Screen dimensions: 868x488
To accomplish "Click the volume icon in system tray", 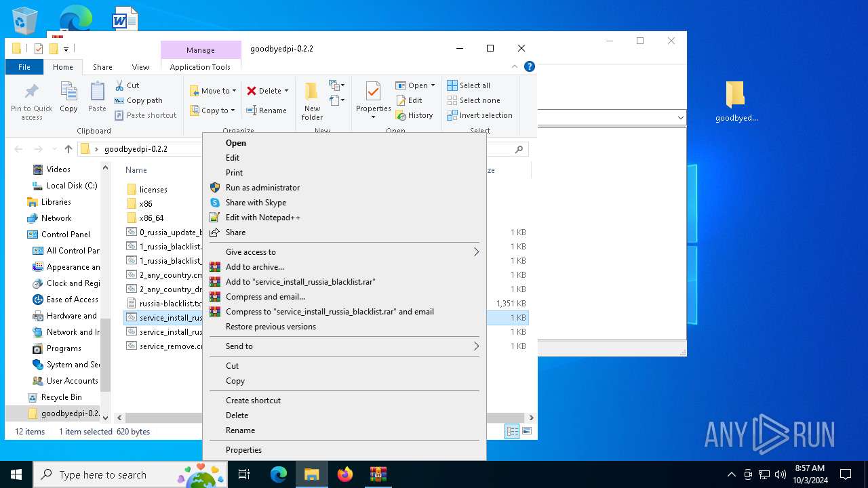I will tap(780, 474).
